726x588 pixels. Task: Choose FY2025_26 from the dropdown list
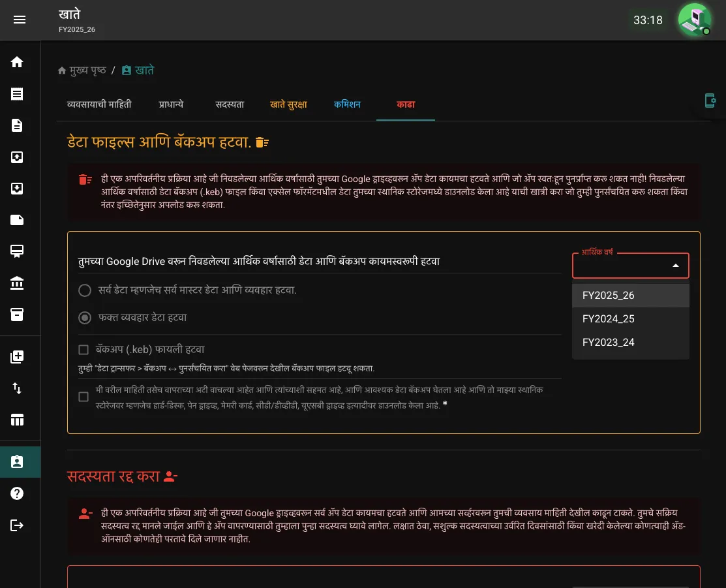tap(631, 295)
